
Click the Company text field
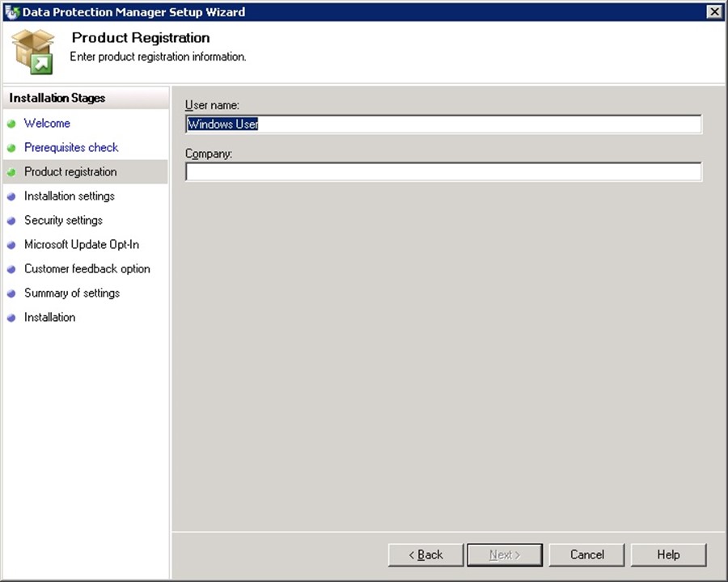click(x=443, y=172)
